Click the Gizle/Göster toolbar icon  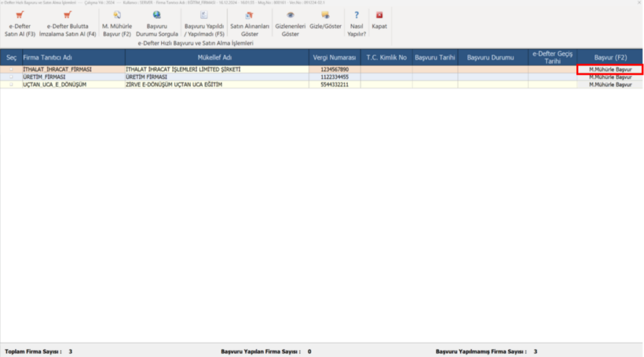click(x=325, y=15)
